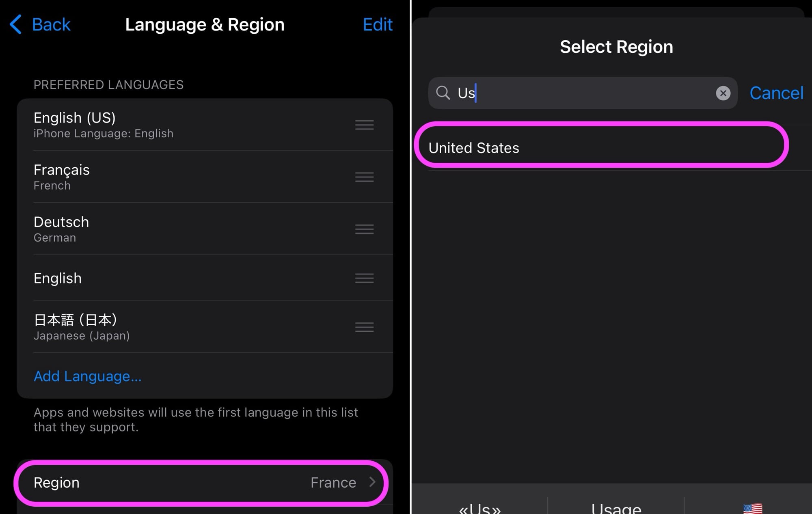Click Cancel to dismiss Select Region
812x514 pixels.
(776, 93)
